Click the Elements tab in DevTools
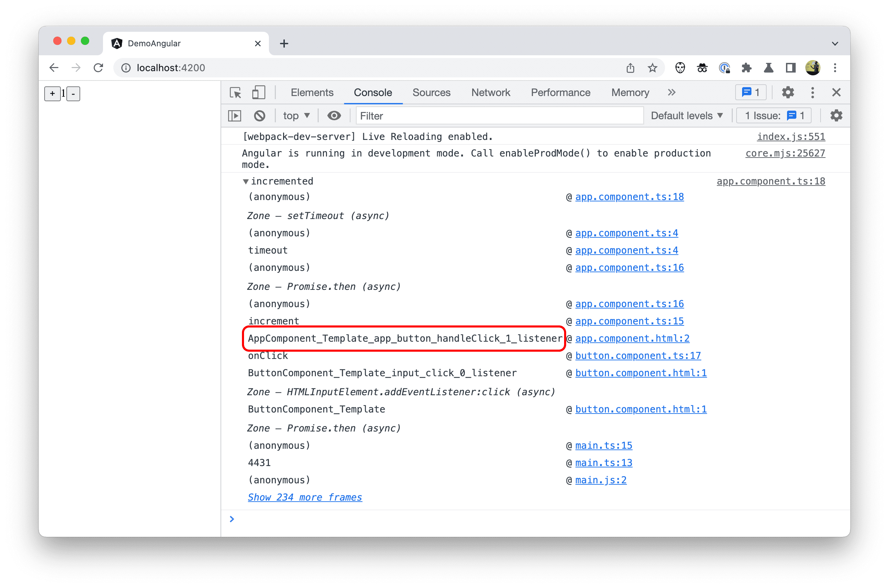This screenshot has height=588, width=889. [x=312, y=92]
